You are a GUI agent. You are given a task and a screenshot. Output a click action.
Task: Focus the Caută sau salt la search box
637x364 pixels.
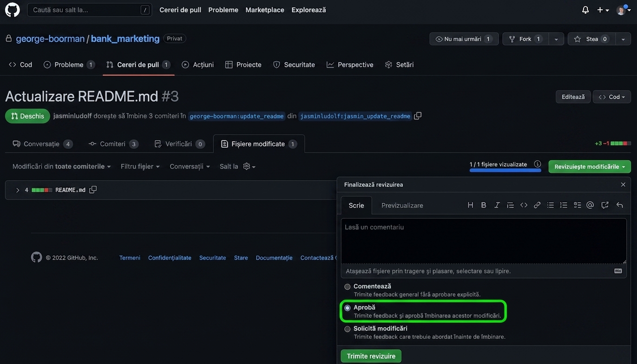pyautogui.click(x=90, y=10)
